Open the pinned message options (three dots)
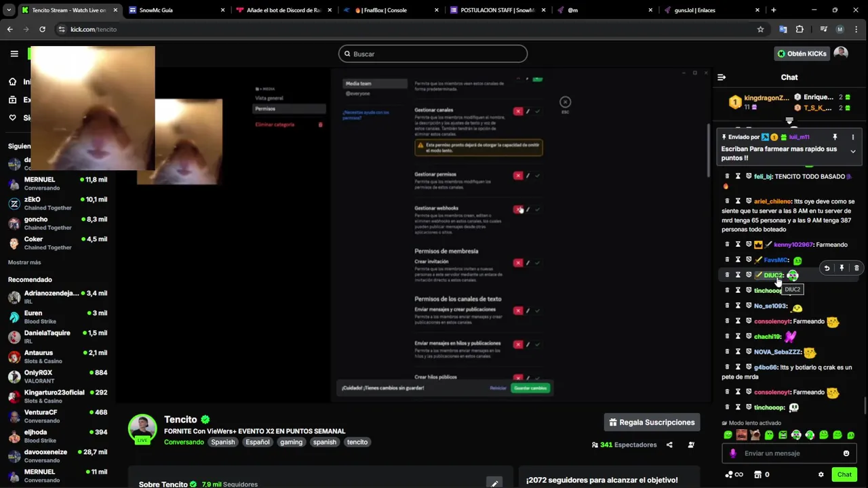This screenshot has width=868, height=488. [x=854, y=137]
